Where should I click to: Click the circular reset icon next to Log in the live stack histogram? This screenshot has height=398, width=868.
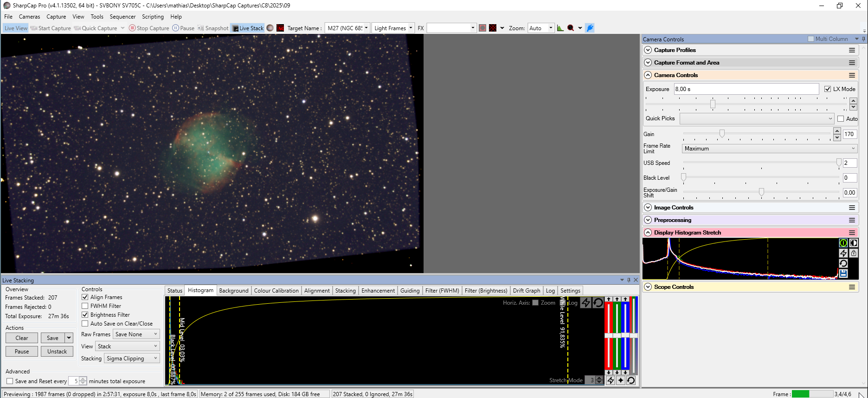598,303
